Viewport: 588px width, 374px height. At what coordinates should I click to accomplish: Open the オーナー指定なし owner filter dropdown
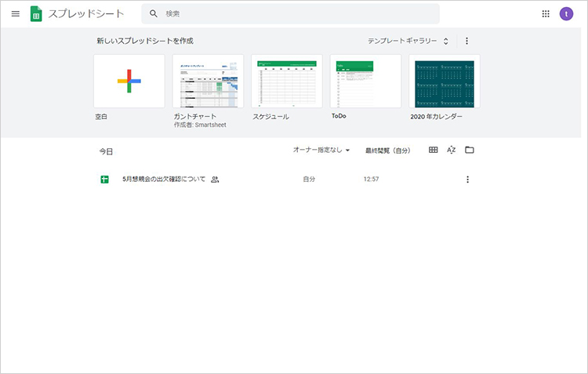point(321,150)
